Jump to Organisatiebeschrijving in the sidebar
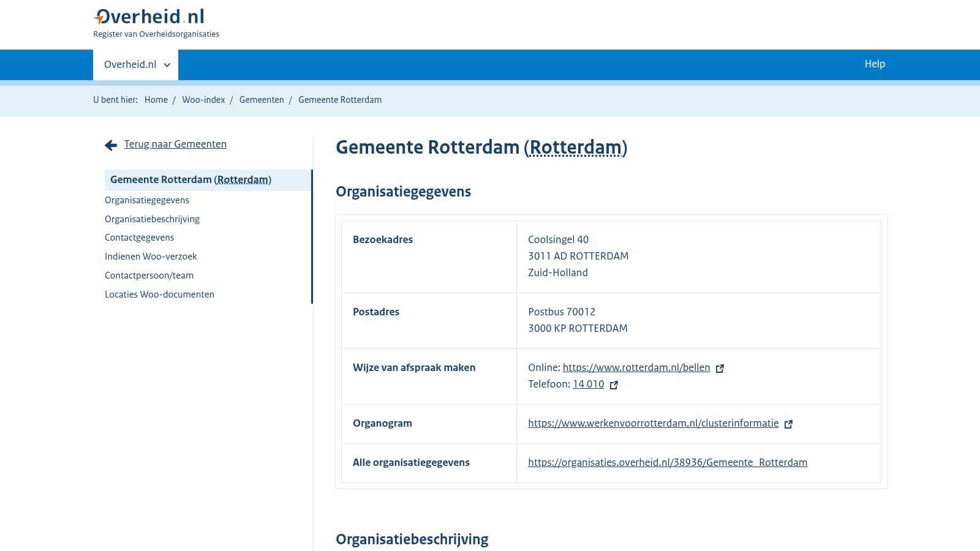This screenshot has width=980, height=551. pos(152,219)
